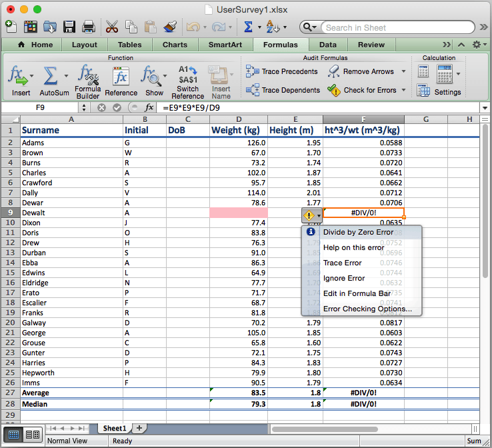Switch to Page Layout view button
Image resolution: width=492 pixels, height=448 pixels.
click(x=32, y=435)
